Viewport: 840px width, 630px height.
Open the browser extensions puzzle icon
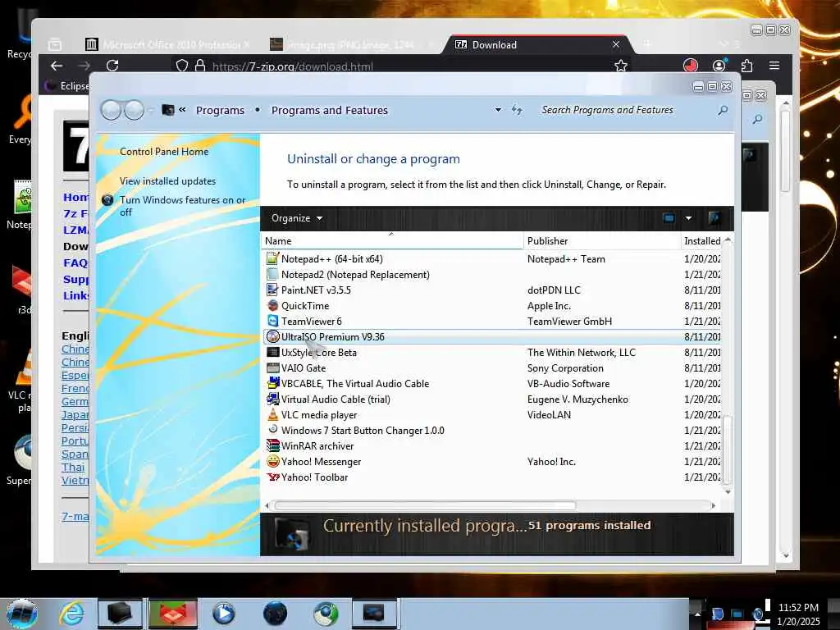[746, 66]
